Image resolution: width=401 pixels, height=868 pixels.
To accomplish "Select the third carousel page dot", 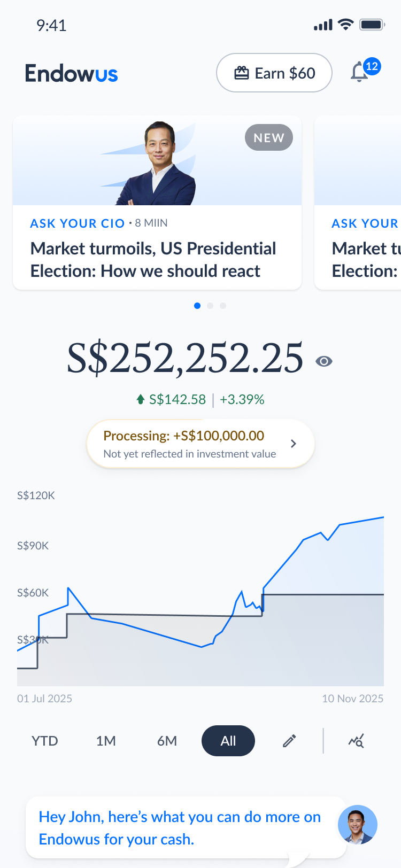I will tap(223, 306).
